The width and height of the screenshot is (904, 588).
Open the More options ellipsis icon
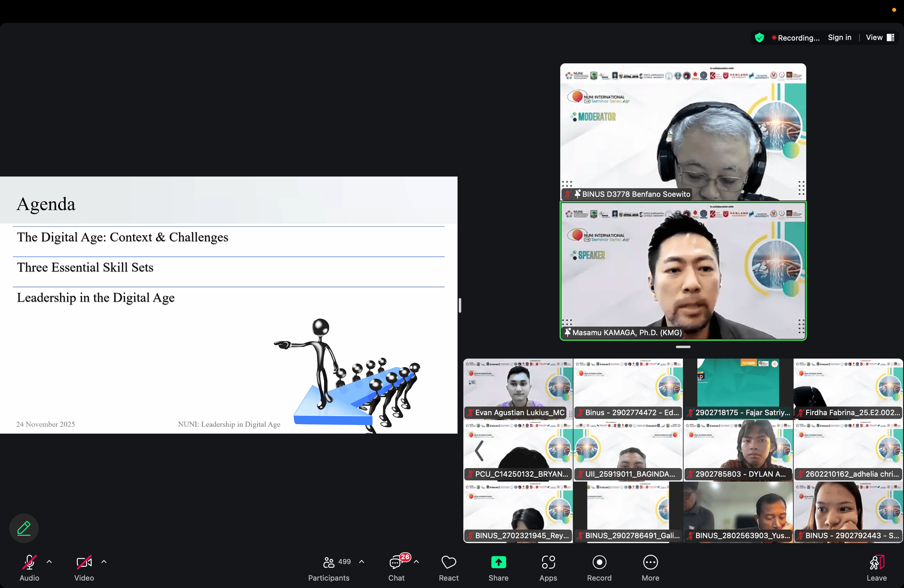tap(650, 562)
